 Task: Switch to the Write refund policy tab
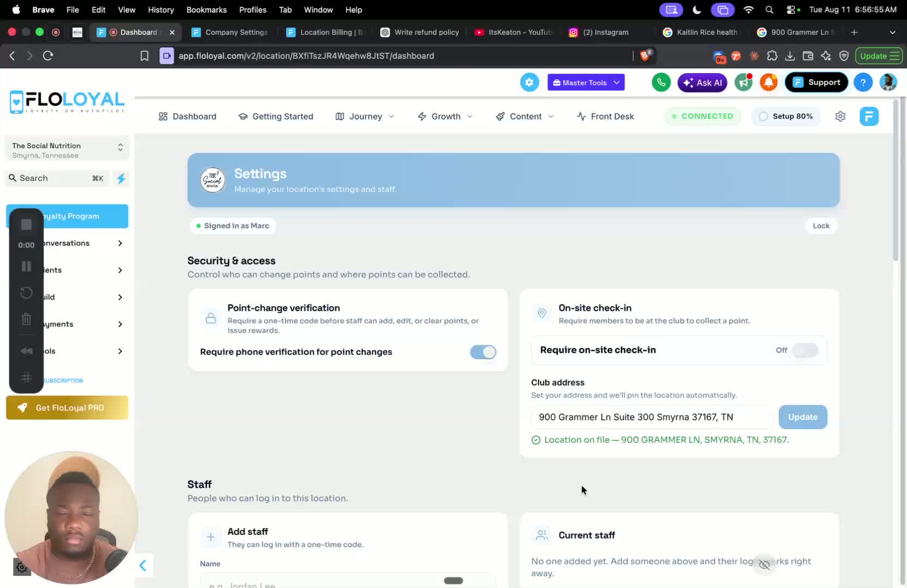(420, 32)
